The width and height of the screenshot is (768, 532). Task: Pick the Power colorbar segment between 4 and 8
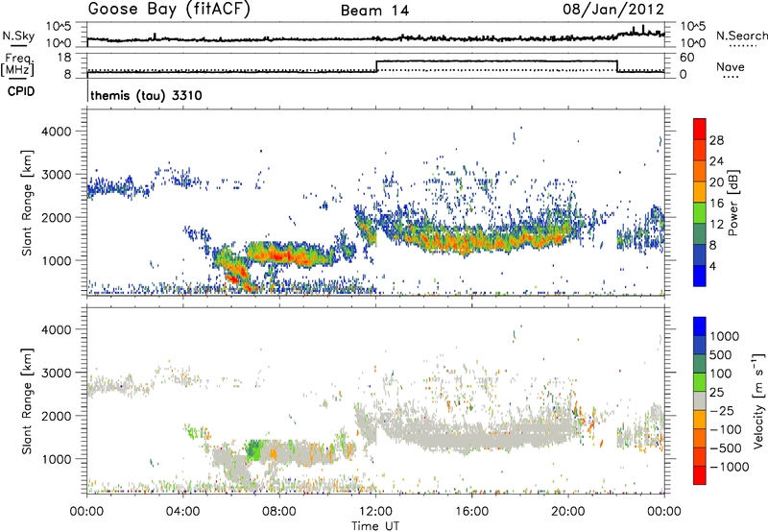[700, 255]
